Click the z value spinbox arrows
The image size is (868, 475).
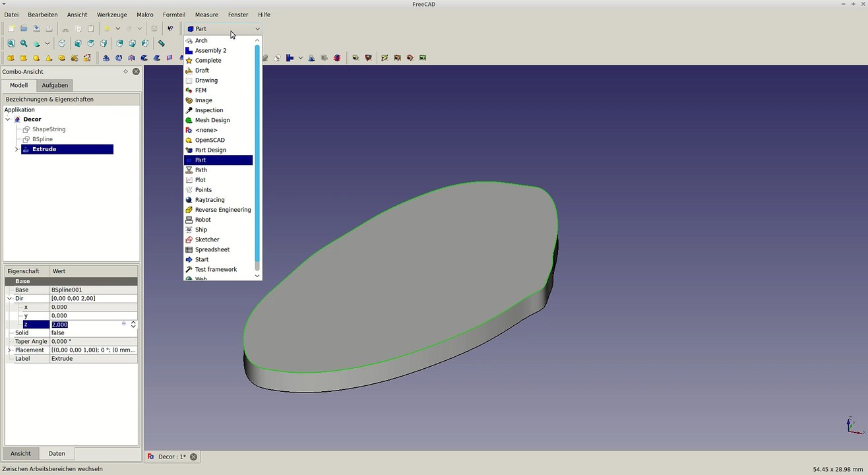tap(133, 325)
